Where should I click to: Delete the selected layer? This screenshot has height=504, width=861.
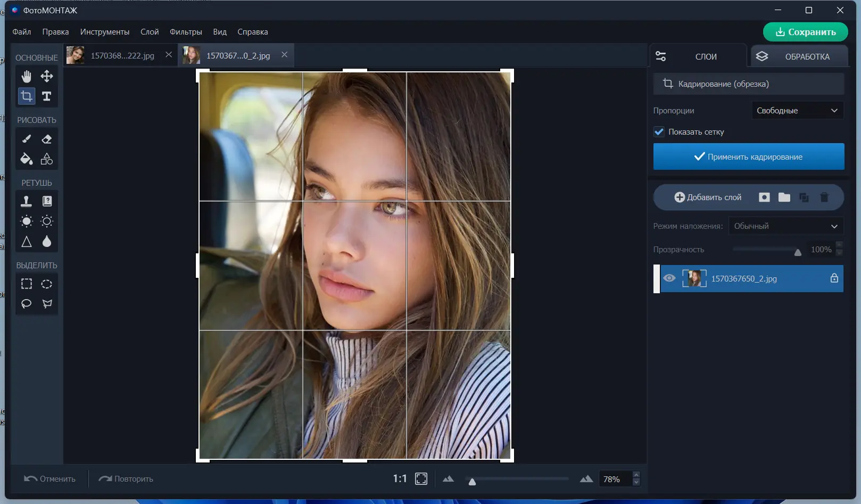[824, 197]
